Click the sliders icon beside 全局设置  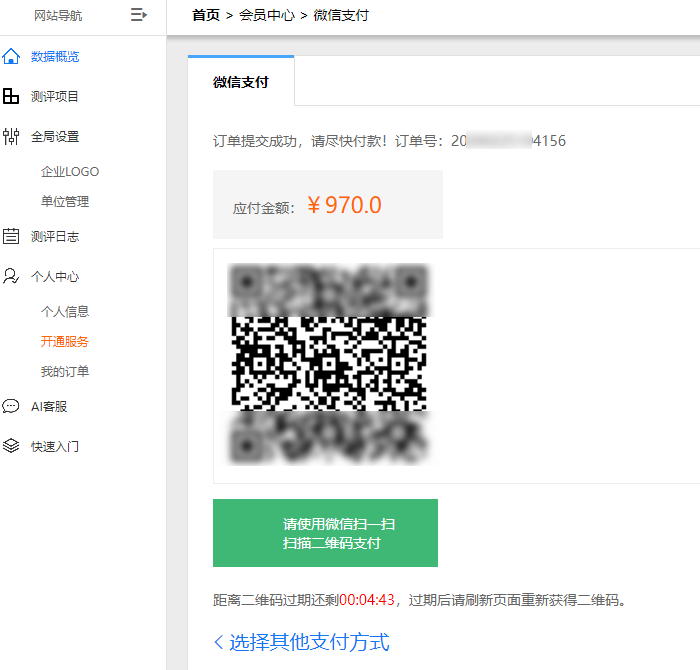11,136
